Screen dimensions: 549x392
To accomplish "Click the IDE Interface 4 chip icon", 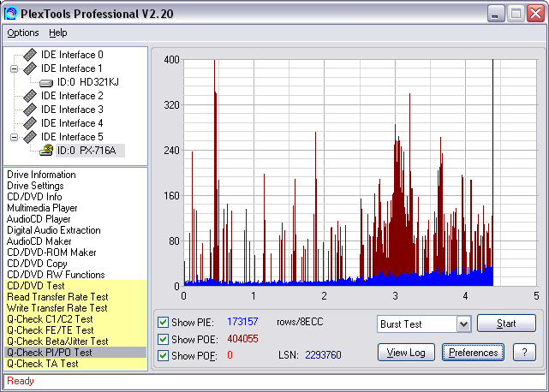I will (x=31, y=123).
